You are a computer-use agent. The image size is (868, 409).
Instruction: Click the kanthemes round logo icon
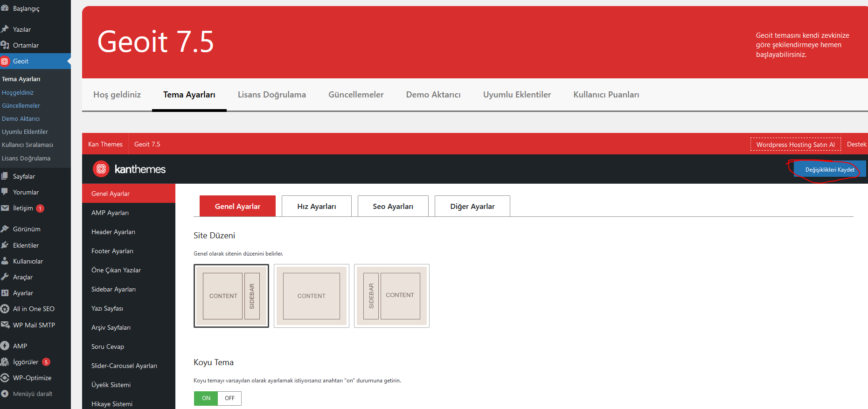[x=101, y=169]
